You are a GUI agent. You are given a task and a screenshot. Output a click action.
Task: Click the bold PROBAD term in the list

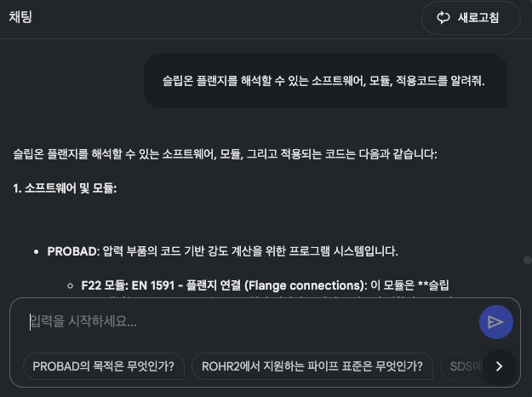coord(72,251)
